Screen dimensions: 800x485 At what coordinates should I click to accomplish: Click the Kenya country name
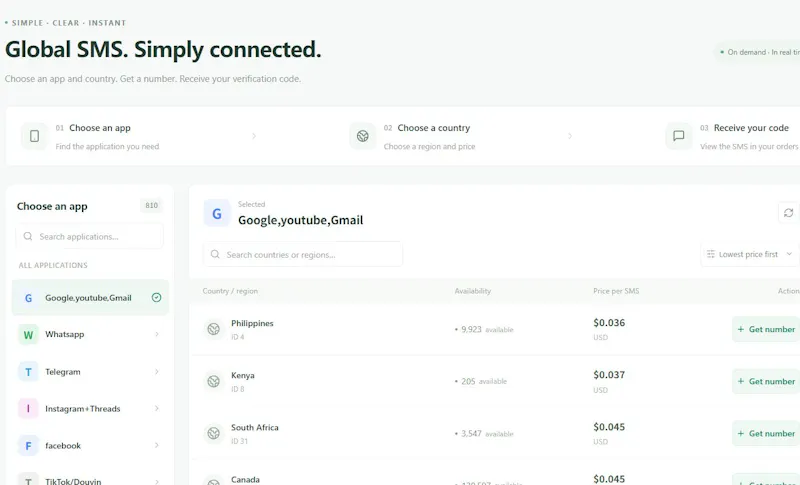[x=243, y=375]
